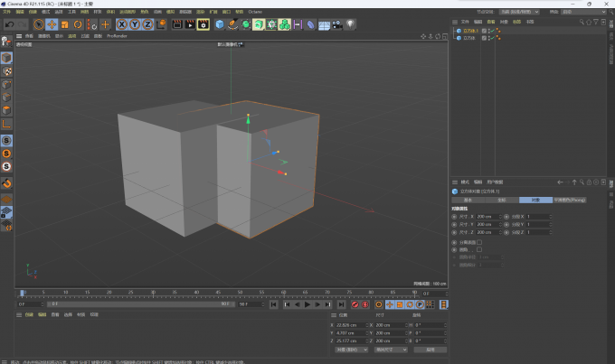Open the object coordinate mode dropdown
615x364 pixels.
[352, 350]
